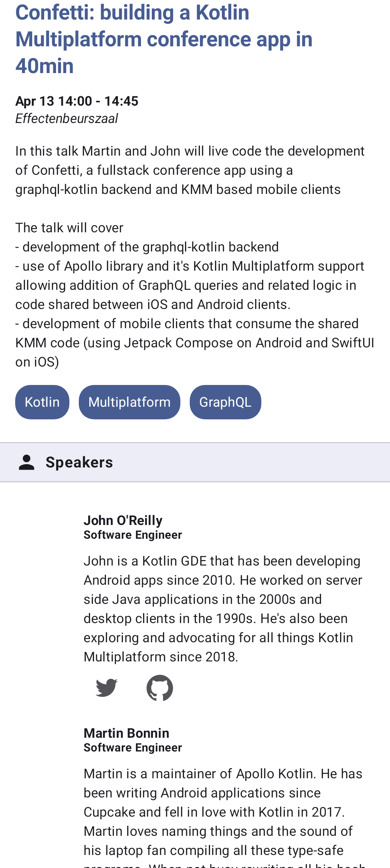Select the GraphQL tag chip

(x=225, y=402)
